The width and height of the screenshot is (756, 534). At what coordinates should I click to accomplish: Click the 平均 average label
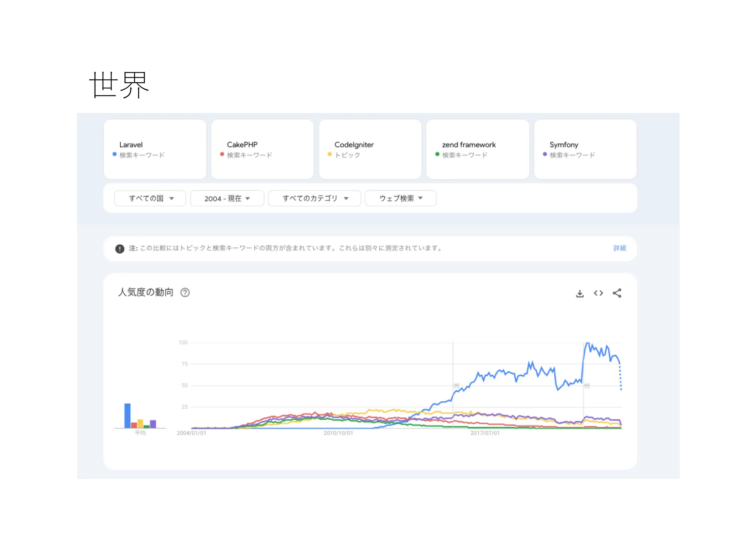[x=140, y=433]
